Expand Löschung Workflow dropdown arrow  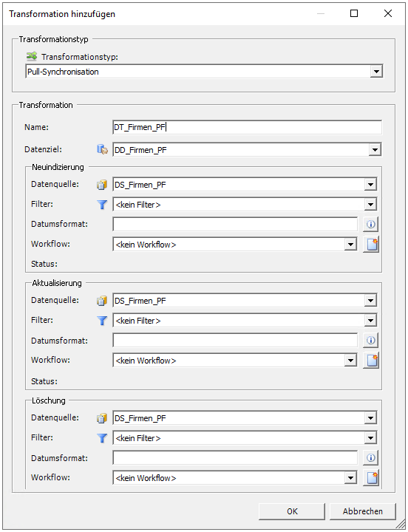[x=350, y=478]
